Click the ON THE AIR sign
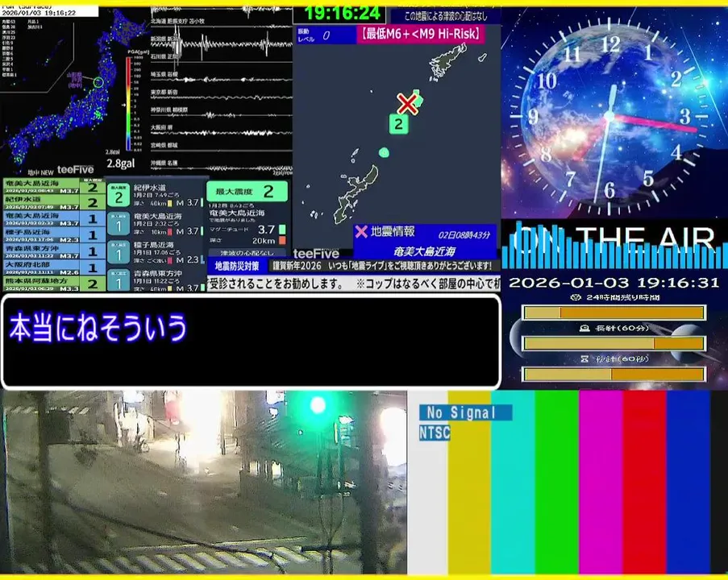This screenshot has width=728, height=580. point(614,238)
